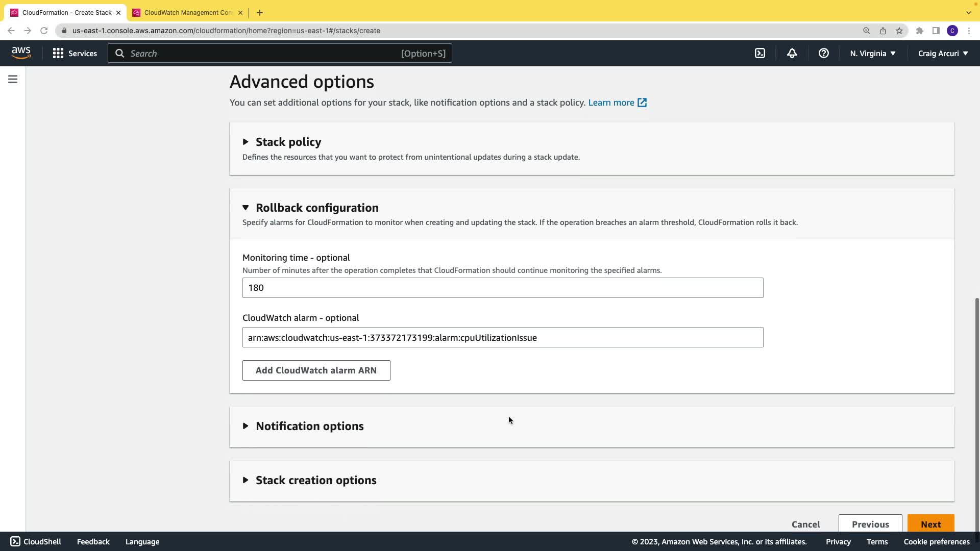Viewport: 980px width, 551px height.
Task: Open the notifications bell
Action: [792, 53]
